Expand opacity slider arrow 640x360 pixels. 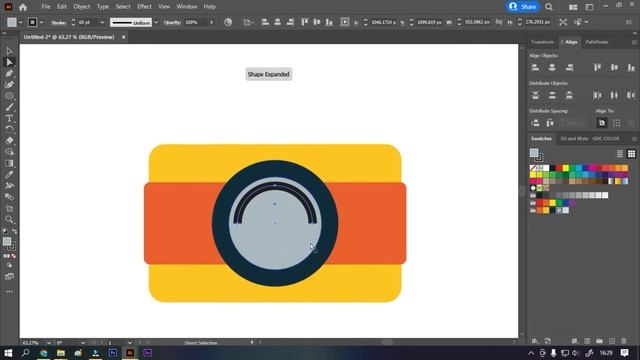[x=211, y=22]
